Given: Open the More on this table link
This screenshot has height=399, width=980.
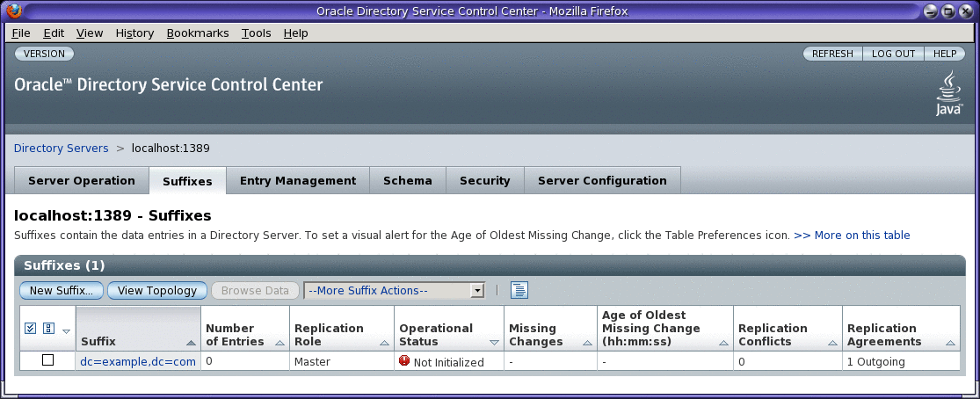Looking at the screenshot, I should pos(852,236).
